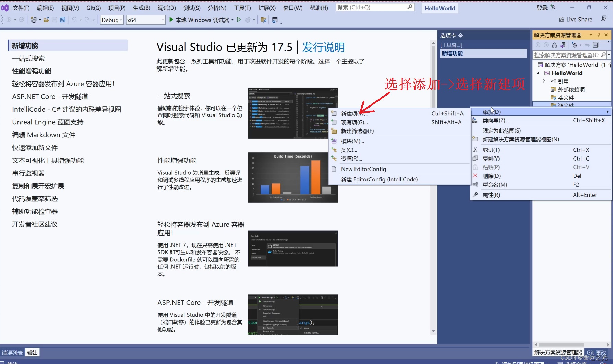
Task: Click the tabs settings gear icon
Action: click(x=460, y=35)
